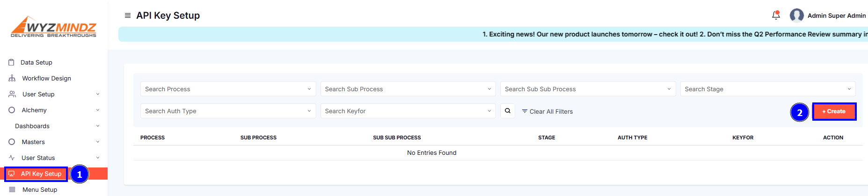The width and height of the screenshot is (868, 196).
Task: Click the magnifier search button
Action: click(508, 111)
